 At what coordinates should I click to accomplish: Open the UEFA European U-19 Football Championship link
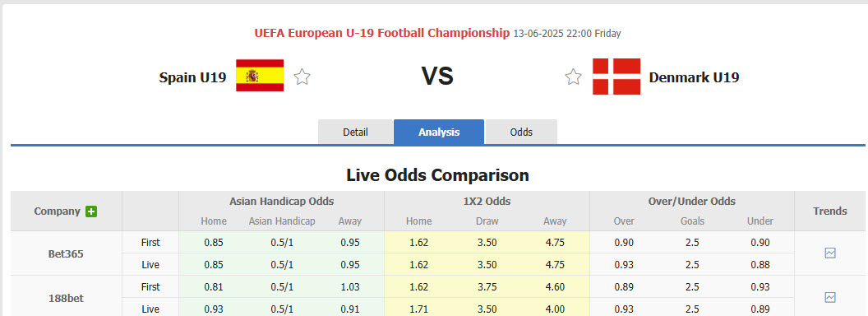[382, 33]
